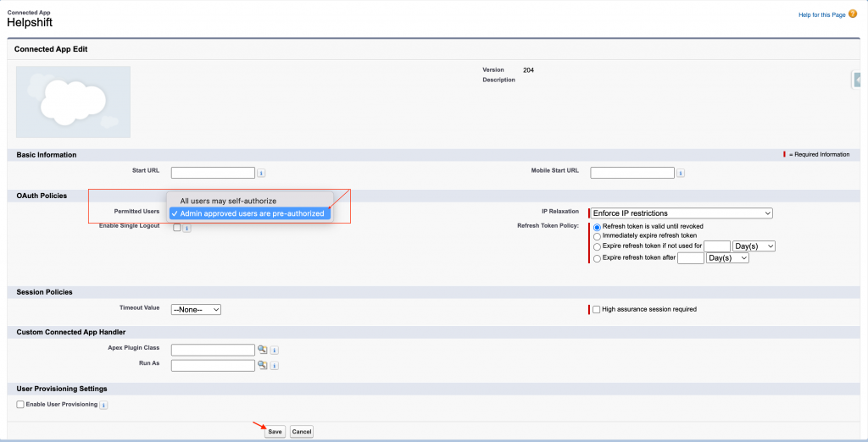Enable the Single Logout checkbox

pyautogui.click(x=176, y=228)
